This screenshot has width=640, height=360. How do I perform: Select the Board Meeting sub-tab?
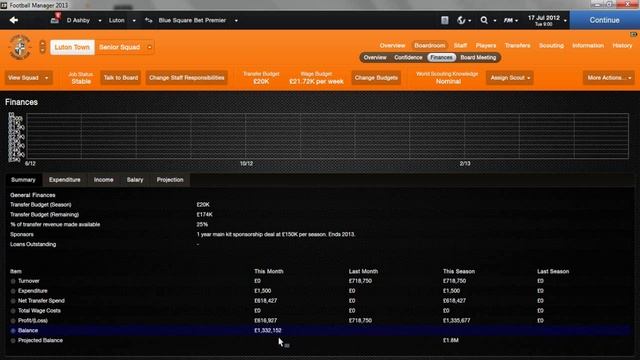(x=478, y=58)
